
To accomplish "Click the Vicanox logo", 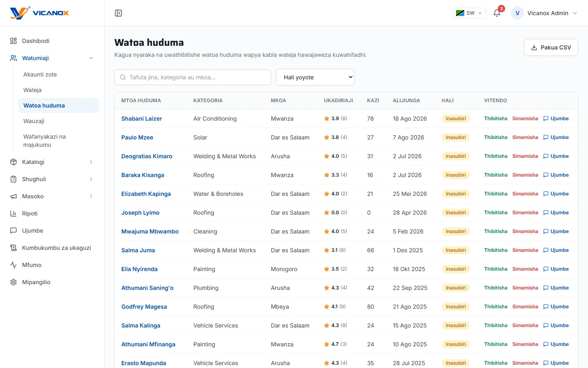I will point(39,13).
